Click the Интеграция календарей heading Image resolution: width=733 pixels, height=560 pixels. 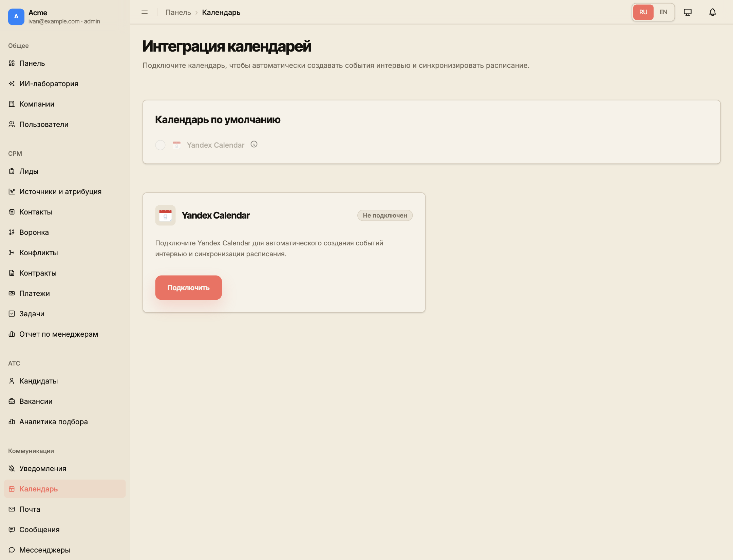[227, 46]
